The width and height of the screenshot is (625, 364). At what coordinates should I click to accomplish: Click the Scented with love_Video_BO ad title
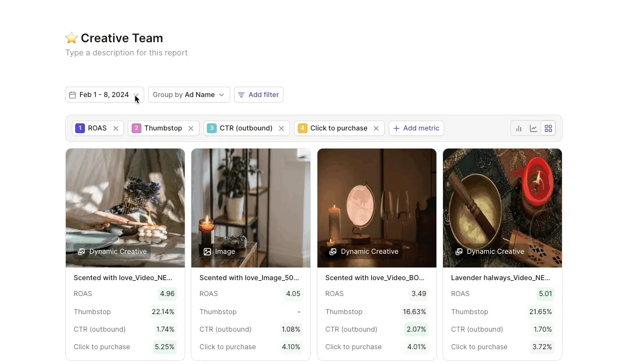[x=374, y=278]
